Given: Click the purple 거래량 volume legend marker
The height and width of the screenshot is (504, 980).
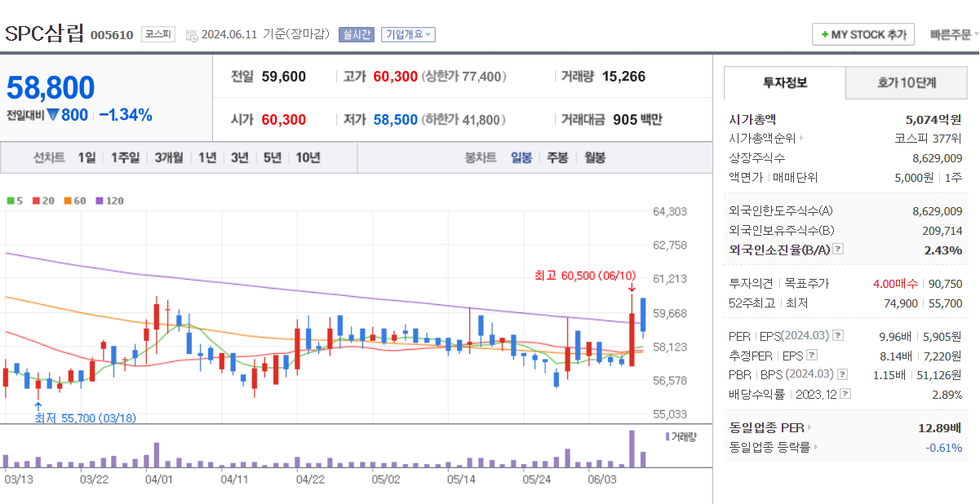Looking at the screenshot, I should click(x=667, y=436).
